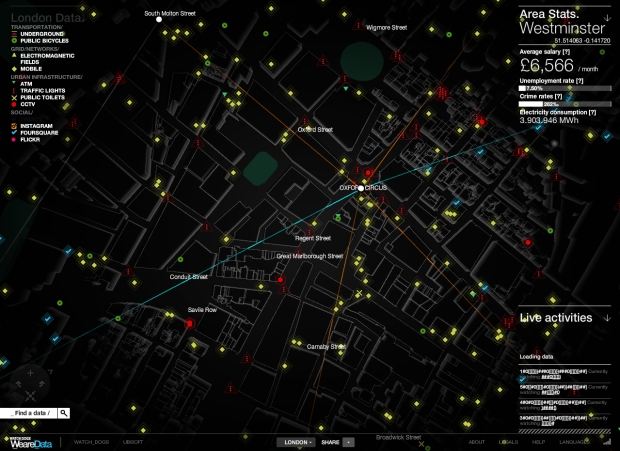Image resolution: width=620 pixels, height=451 pixels.
Task: Click the Great Marlborough Street label
Action: click(x=310, y=256)
